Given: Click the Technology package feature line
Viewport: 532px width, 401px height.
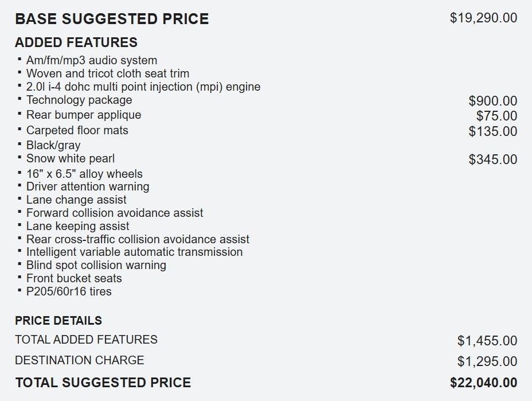Looking at the screenshot, I should pos(79,100).
